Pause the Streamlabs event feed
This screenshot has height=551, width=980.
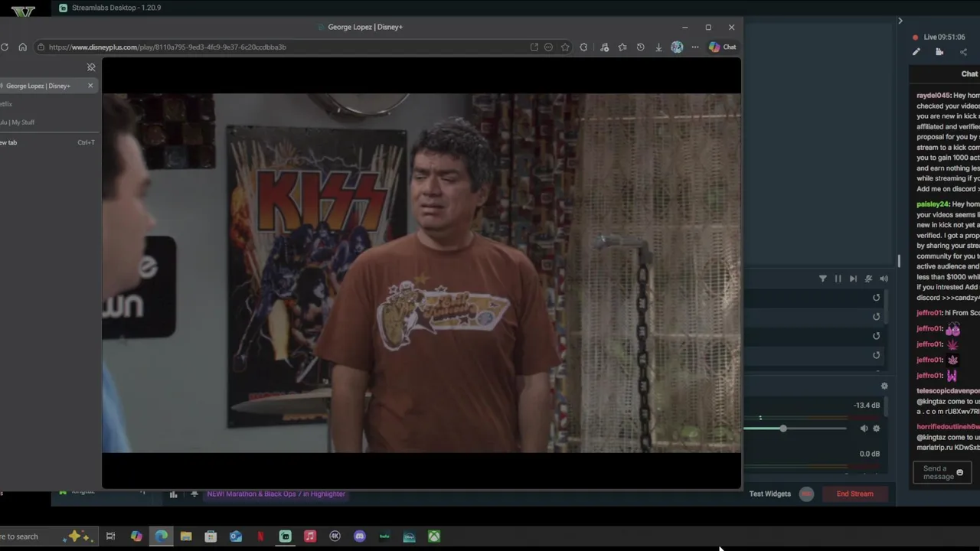[838, 279]
